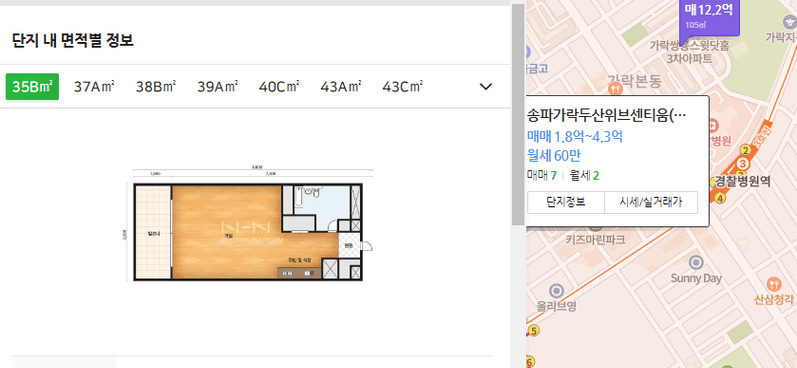Select the 40C㎡ area tab
This screenshot has height=368, width=797.
(x=279, y=87)
